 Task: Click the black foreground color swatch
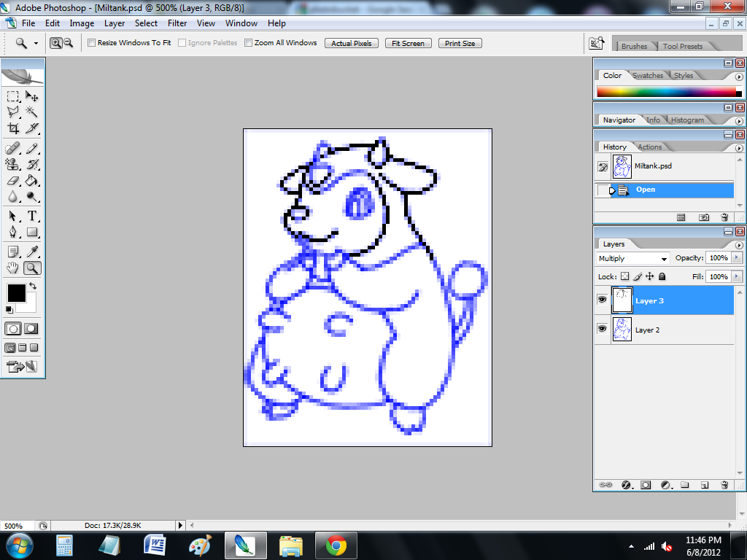(16, 293)
